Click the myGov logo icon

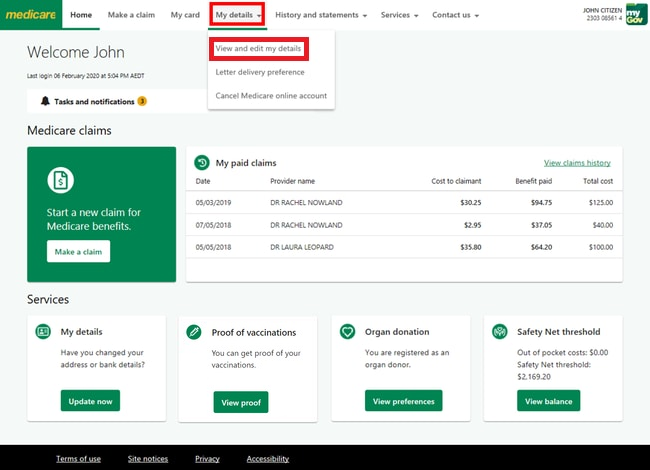(636, 14)
